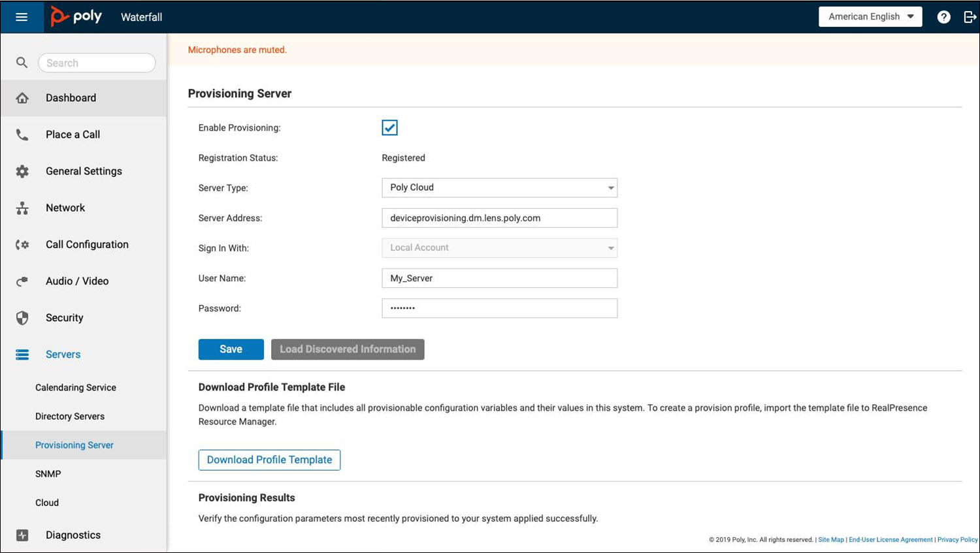Click the Server Address input field
This screenshot has width=980, height=553.
coord(499,217)
